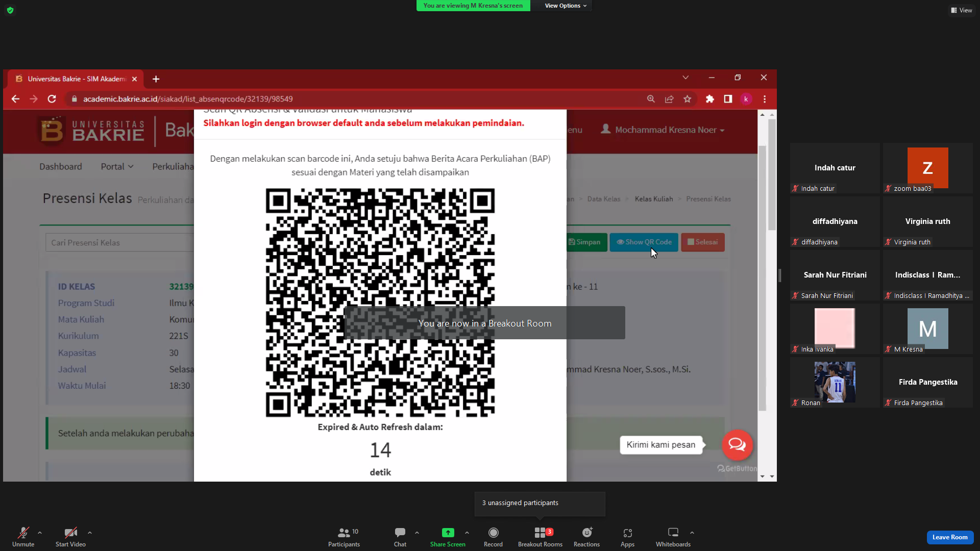Reload the browser page

[x=52, y=99]
